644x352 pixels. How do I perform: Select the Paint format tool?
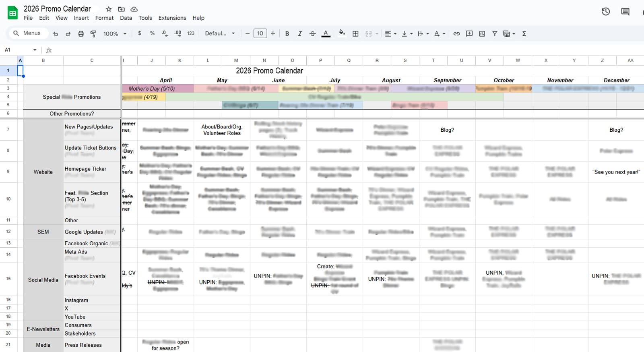click(x=93, y=34)
